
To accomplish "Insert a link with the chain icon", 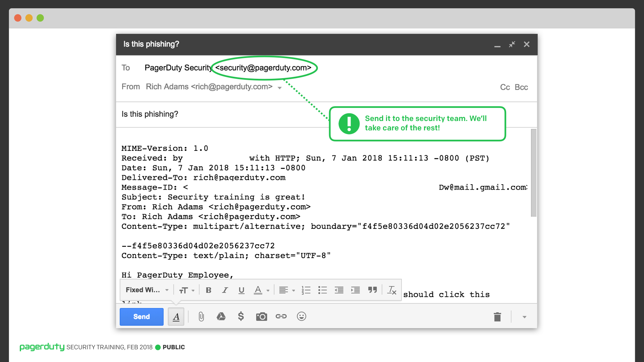I will pyautogui.click(x=281, y=316).
